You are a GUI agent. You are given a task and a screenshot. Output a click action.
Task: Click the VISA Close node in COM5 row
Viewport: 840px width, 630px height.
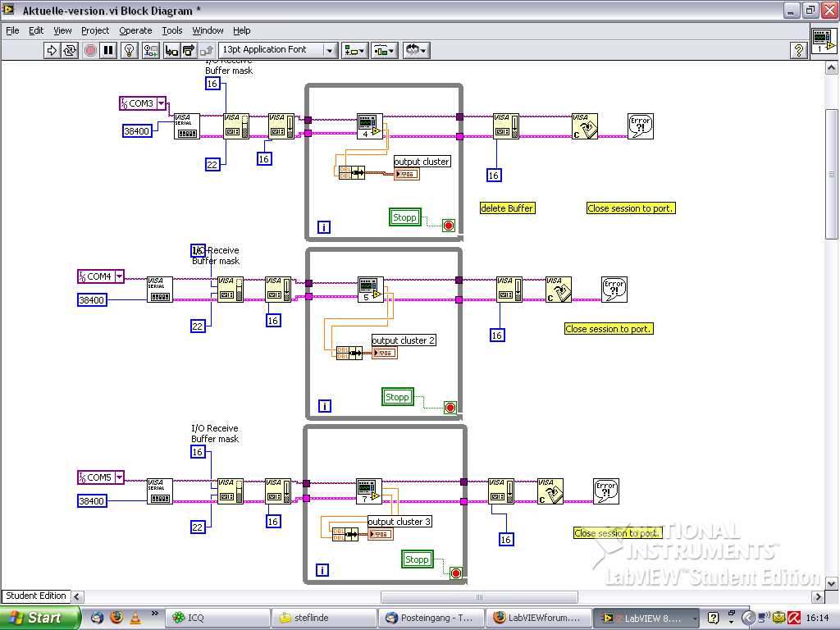(x=550, y=491)
